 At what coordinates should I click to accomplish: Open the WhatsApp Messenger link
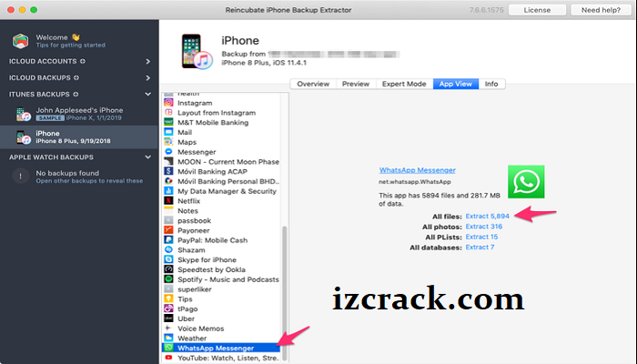[x=417, y=170]
